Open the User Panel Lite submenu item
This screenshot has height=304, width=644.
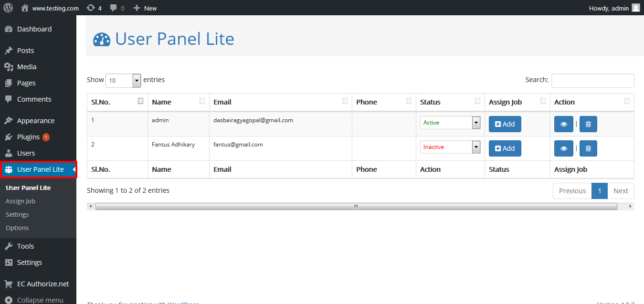point(28,188)
